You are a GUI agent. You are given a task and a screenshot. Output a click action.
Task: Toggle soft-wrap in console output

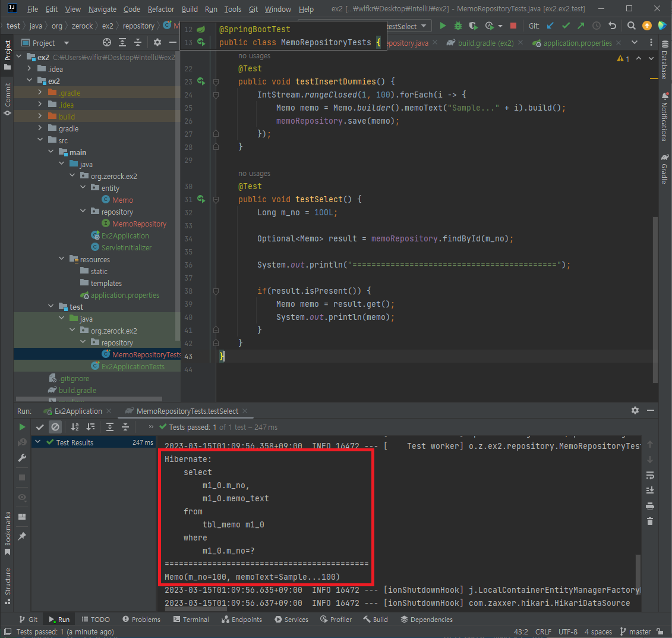[649, 475]
